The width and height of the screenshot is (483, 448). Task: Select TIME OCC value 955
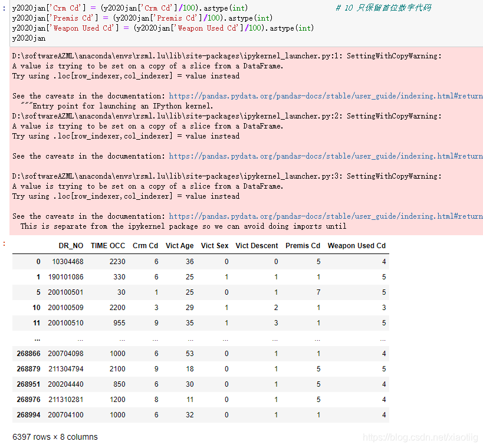[x=119, y=323]
